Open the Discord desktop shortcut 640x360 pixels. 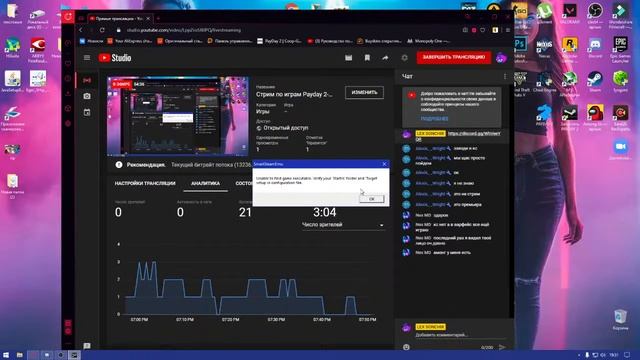pos(595,48)
